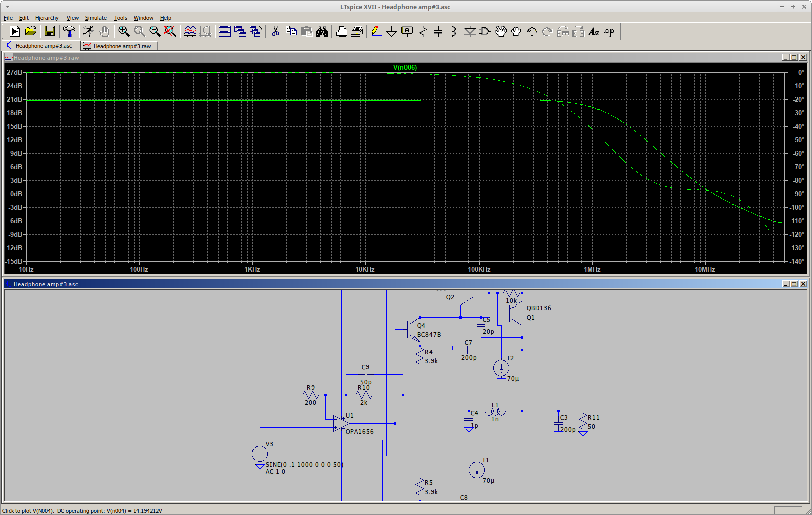Click the Zoom Full Extents crossed magnifier
Screen dimensions: 812x515
click(170, 31)
